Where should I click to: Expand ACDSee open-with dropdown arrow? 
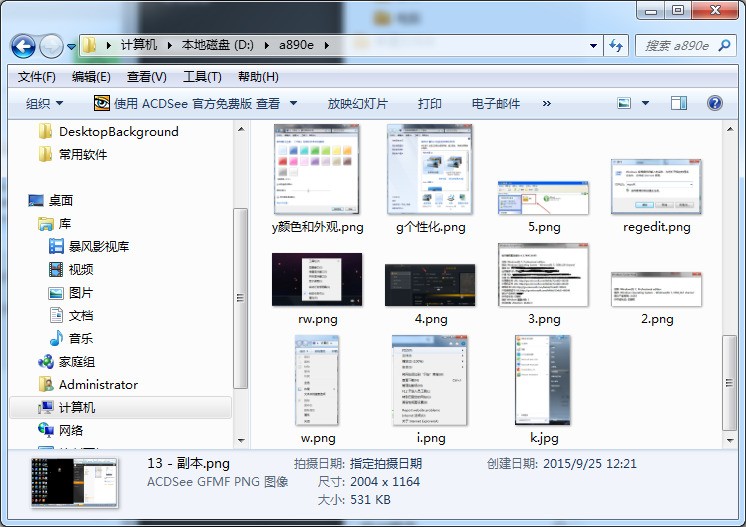[293, 103]
